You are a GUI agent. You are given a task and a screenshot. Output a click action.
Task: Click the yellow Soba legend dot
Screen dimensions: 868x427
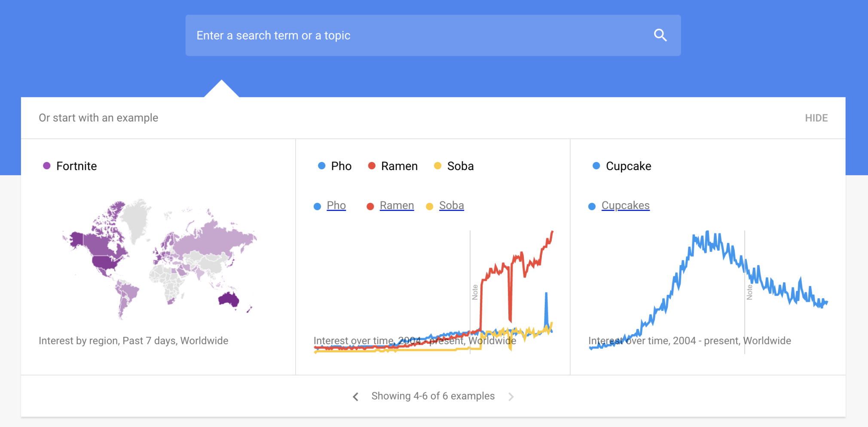437,166
